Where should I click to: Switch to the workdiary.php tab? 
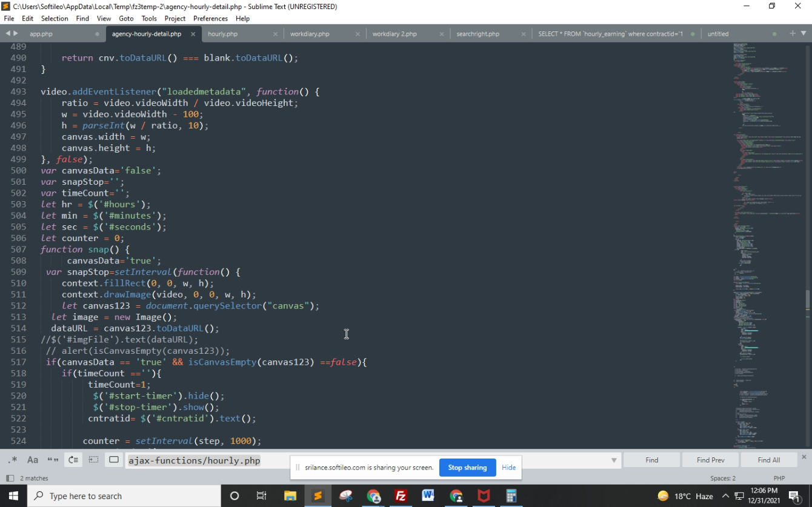310,34
